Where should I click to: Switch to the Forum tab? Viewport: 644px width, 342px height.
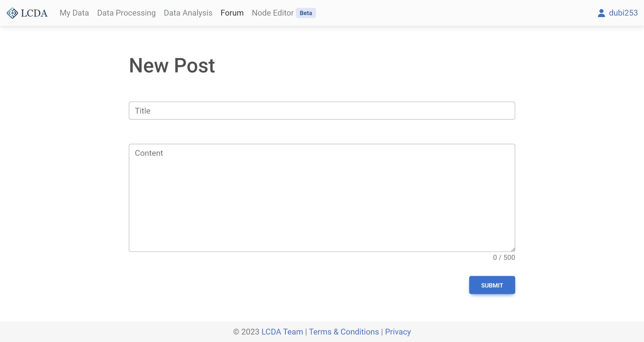pyautogui.click(x=232, y=13)
